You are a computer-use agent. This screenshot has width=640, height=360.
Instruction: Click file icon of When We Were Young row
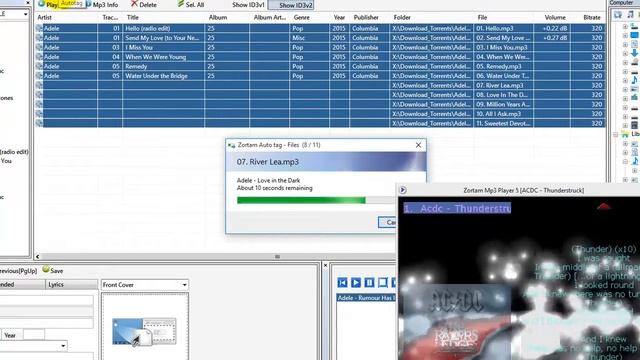click(39, 57)
